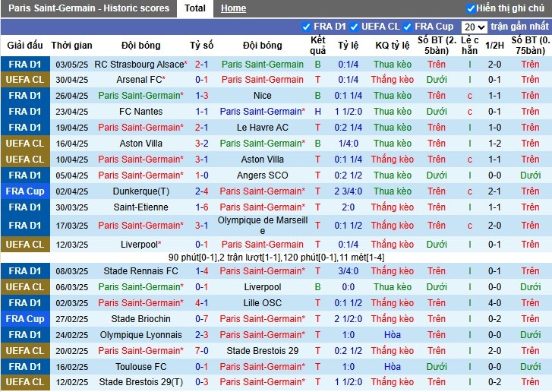
Task: Toggle the Hiển thị ghi chú checkbox
Action: click(x=472, y=8)
